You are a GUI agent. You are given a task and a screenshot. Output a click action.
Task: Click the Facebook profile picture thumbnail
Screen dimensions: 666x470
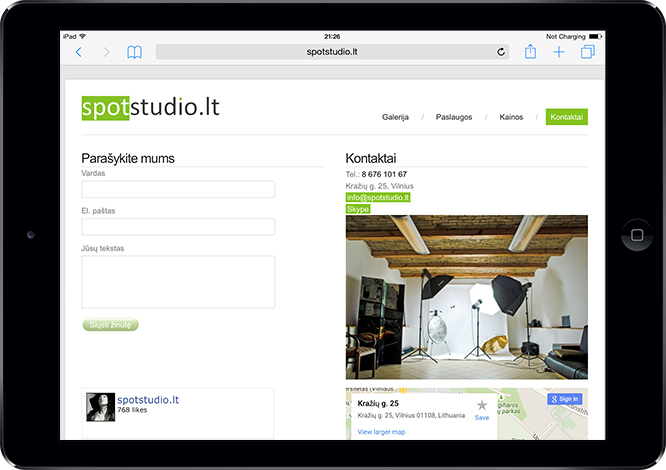pyautogui.click(x=101, y=407)
